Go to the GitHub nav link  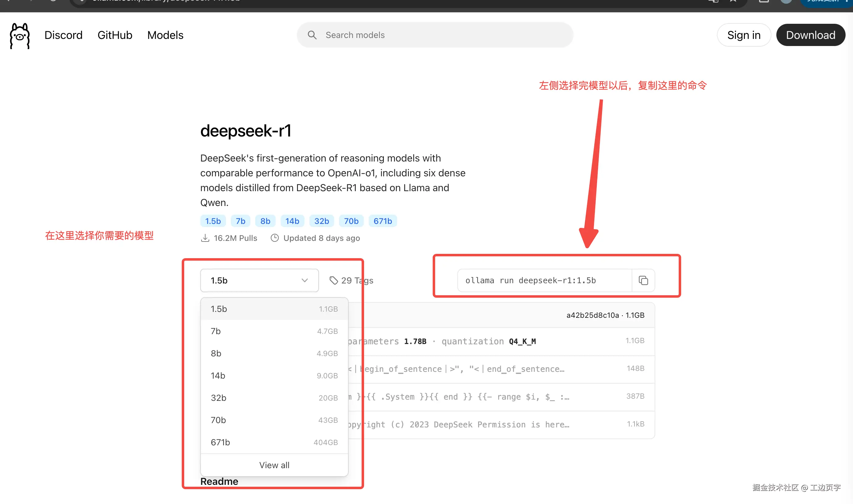[x=115, y=35]
